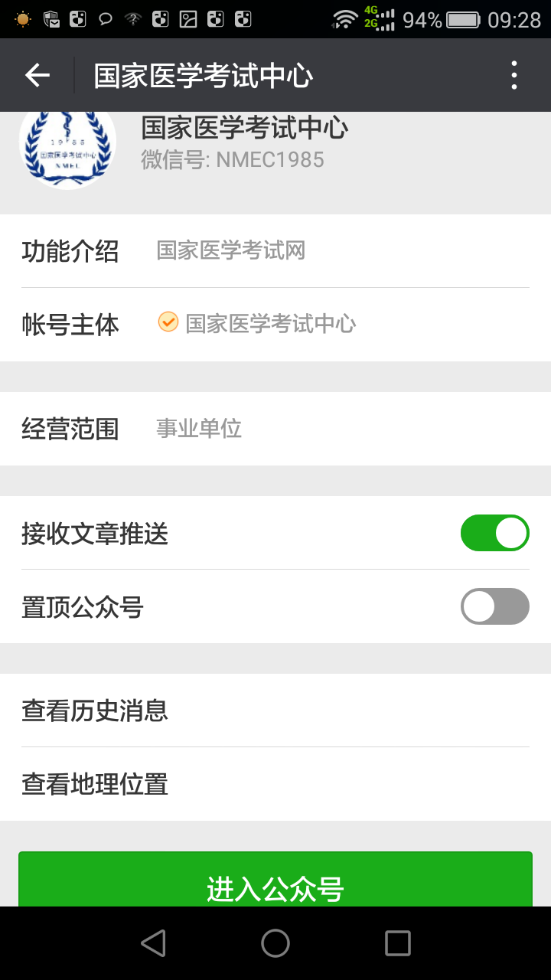Tap the 经营范围 事业单位 row
Screen dimensions: 551x980
tap(275, 429)
